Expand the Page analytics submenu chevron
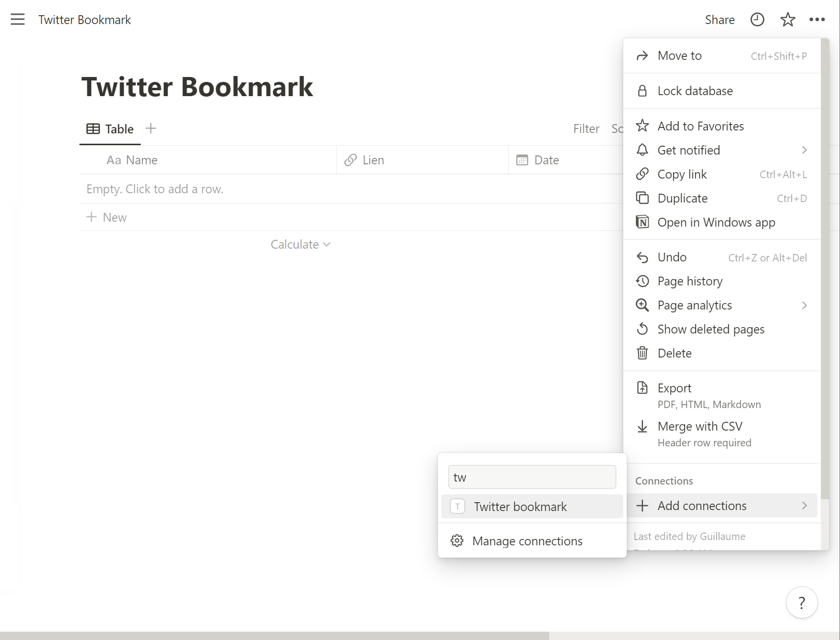 804,305
